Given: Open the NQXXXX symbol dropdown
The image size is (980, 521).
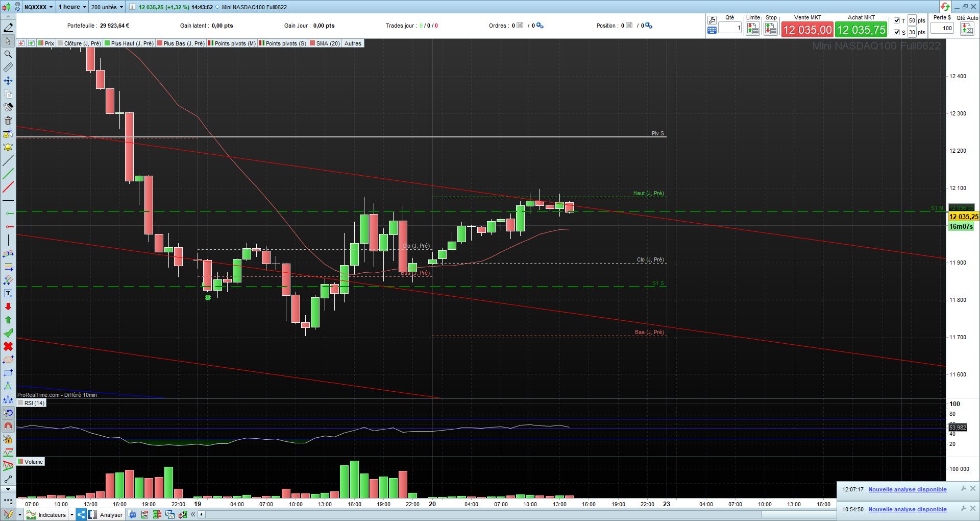Looking at the screenshot, I should pos(38,7).
